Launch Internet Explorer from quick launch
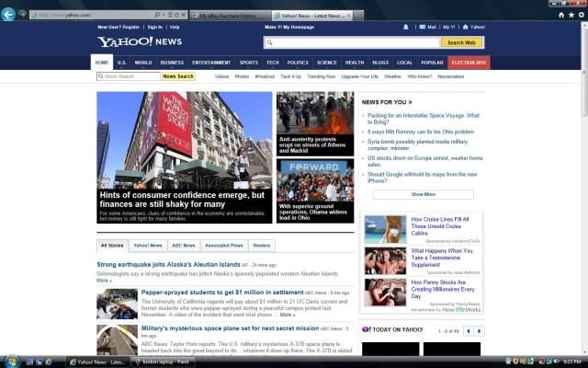 pyautogui.click(x=48, y=362)
